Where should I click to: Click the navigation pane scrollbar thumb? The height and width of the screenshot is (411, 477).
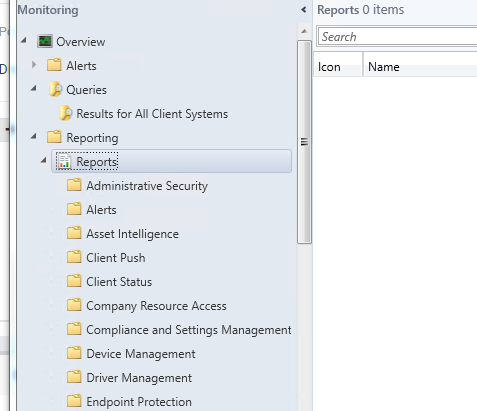point(304,142)
